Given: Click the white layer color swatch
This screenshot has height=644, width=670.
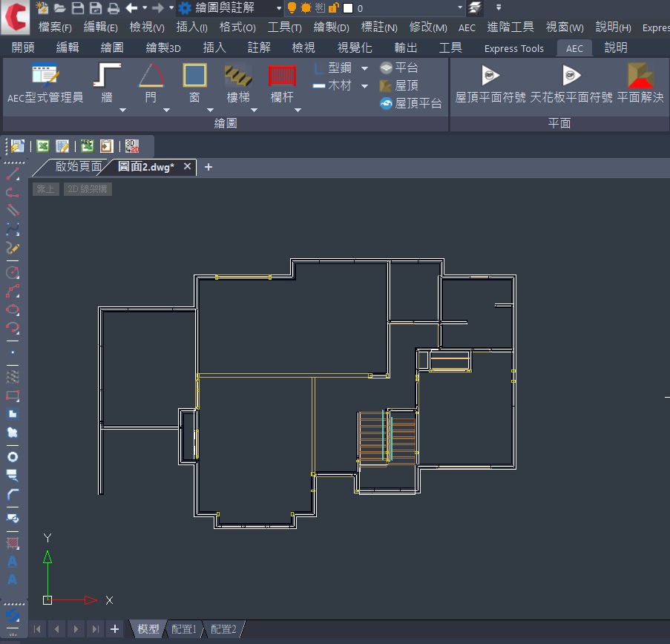Looking at the screenshot, I should click(348, 8).
